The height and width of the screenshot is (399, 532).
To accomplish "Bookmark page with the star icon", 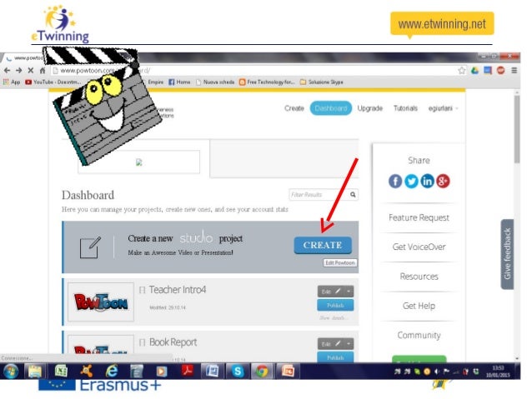I will (x=462, y=71).
